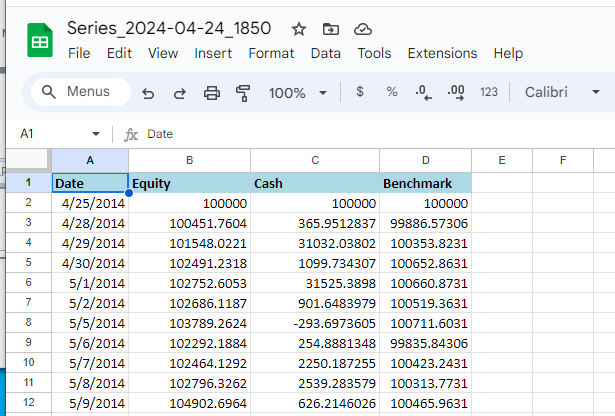The height and width of the screenshot is (416, 615).
Task: Select column D header
Action: (x=425, y=160)
